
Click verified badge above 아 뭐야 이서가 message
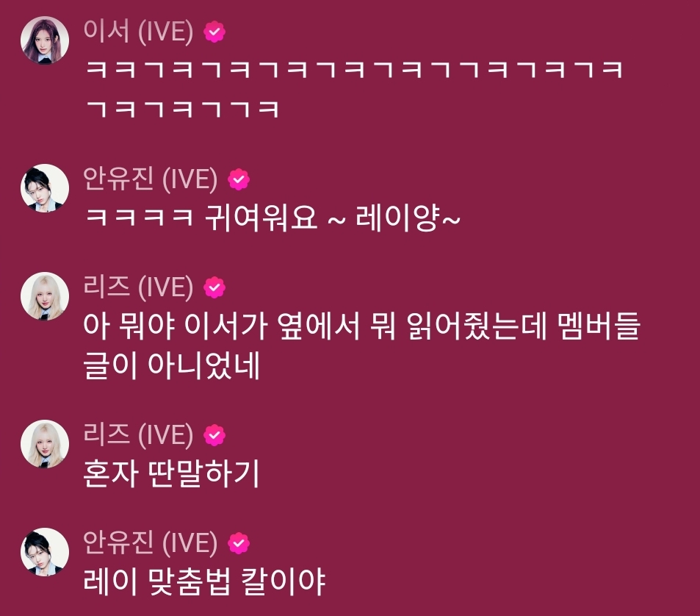[214, 287]
